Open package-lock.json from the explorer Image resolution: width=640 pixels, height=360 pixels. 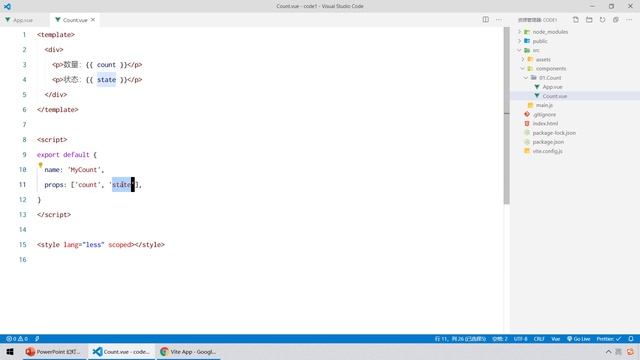[x=554, y=133]
